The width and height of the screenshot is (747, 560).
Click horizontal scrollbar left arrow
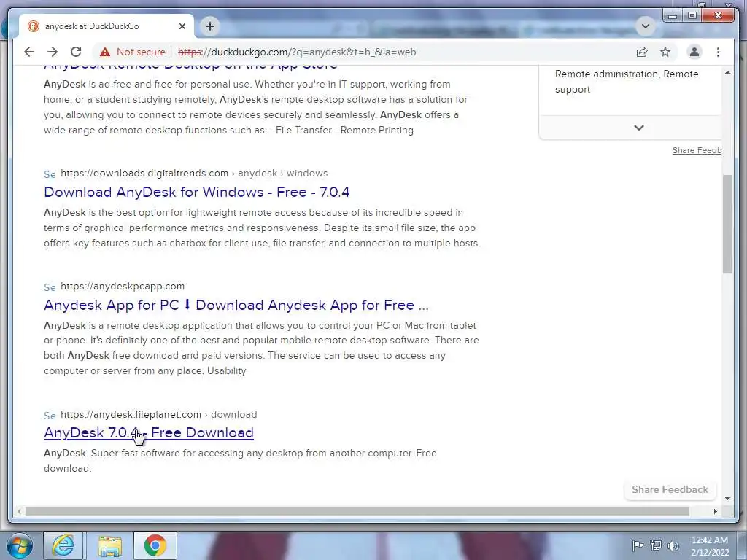point(19,511)
